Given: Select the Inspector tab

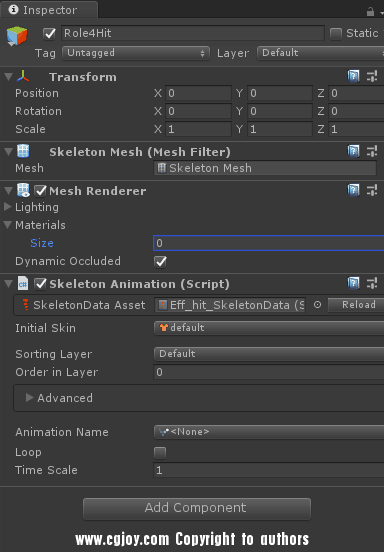Looking at the screenshot, I should coord(49,10).
